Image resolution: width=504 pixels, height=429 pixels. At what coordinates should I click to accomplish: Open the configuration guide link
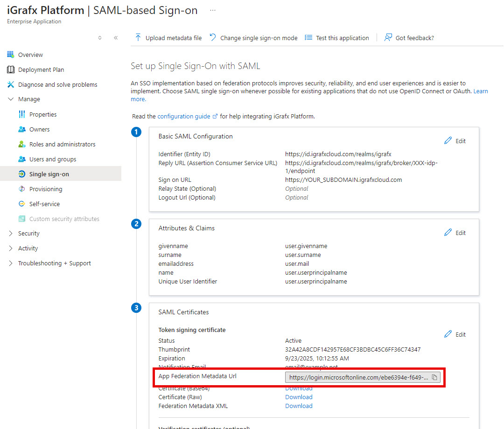click(184, 116)
